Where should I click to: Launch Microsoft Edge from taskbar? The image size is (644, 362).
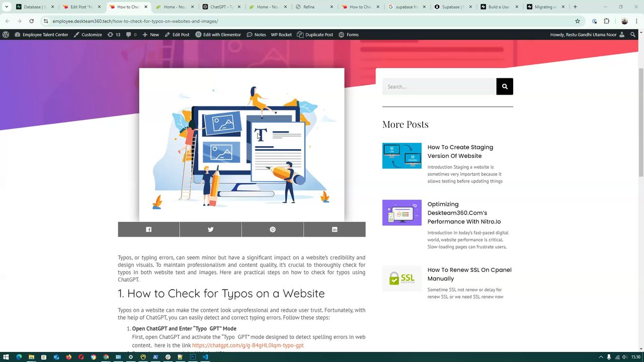(19, 357)
